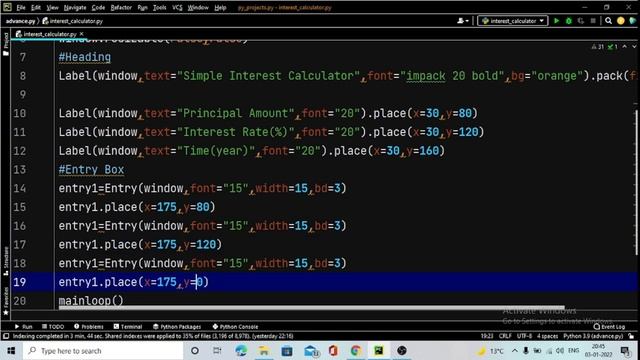The height and width of the screenshot is (360, 640).
Task: Jump to previous highlighted error arrow
Action: pos(624,47)
